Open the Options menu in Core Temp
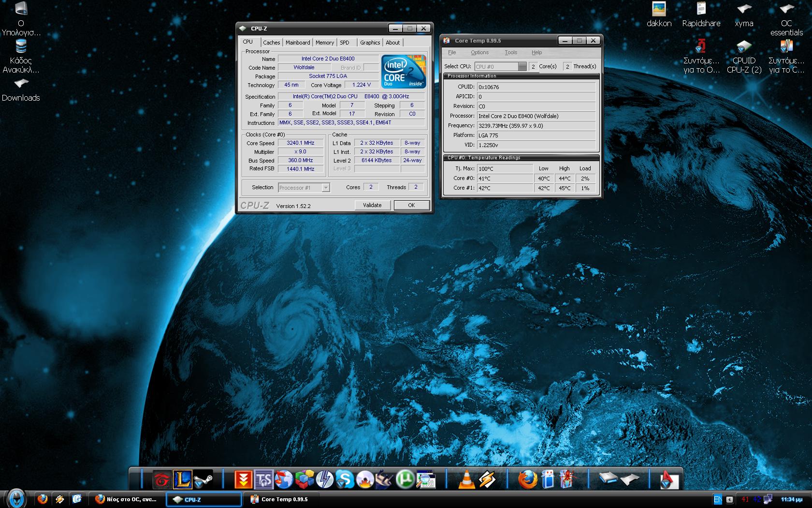Image resolution: width=812 pixels, height=508 pixels. click(x=479, y=52)
